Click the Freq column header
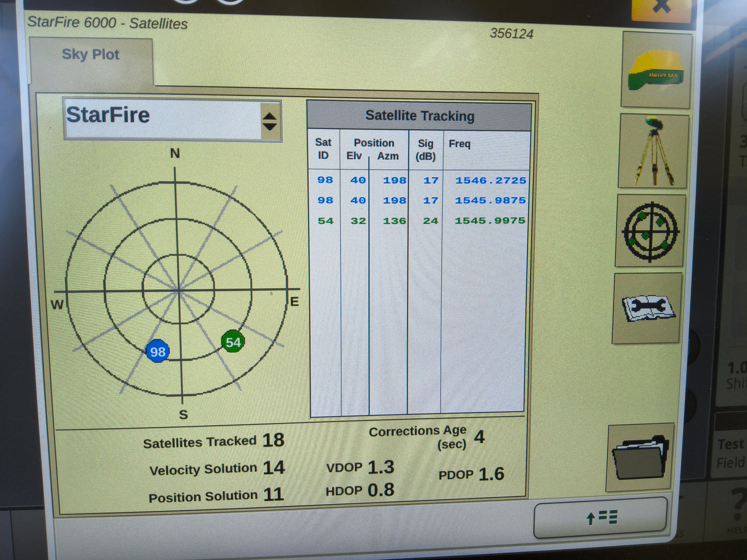The width and height of the screenshot is (747, 560). (x=459, y=144)
